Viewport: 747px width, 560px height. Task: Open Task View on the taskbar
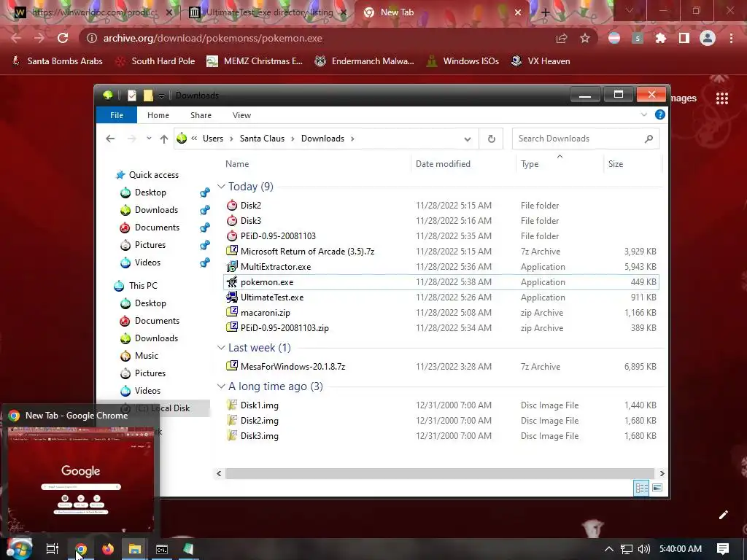(x=53, y=549)
